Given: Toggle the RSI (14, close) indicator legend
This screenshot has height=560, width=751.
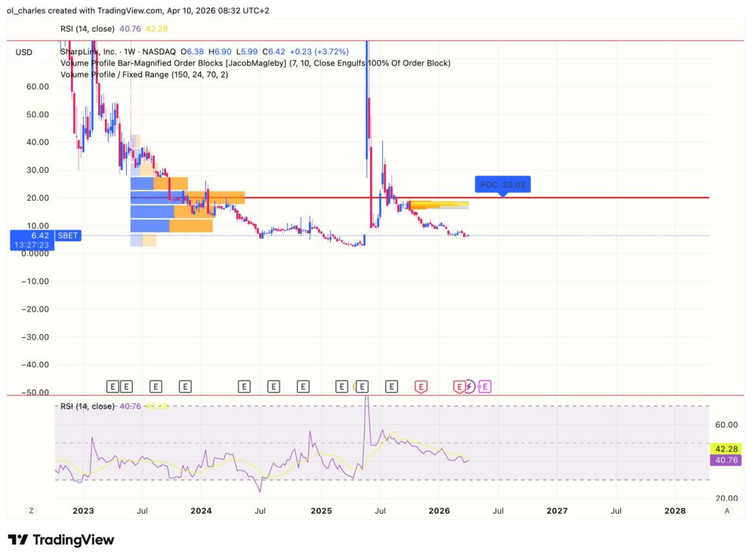Looking at the screenshot, I should point(89,29).
